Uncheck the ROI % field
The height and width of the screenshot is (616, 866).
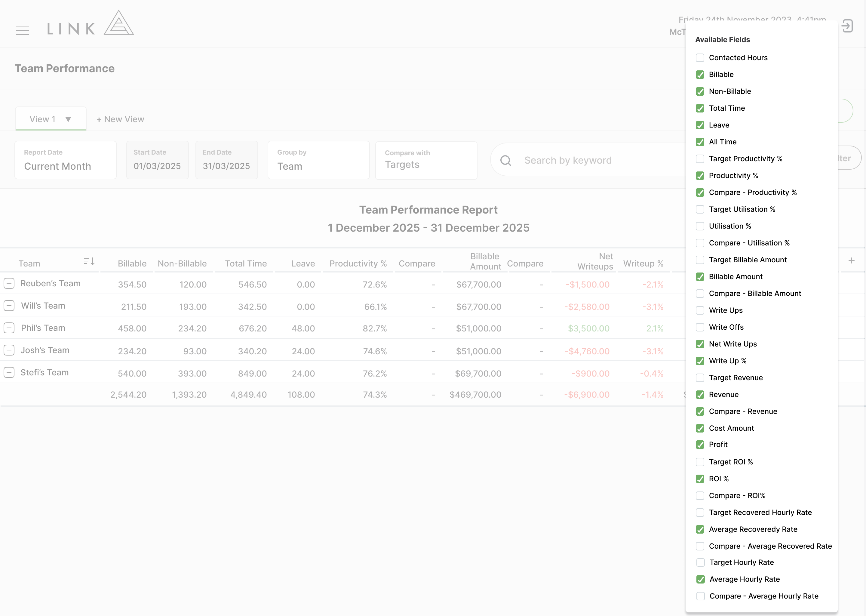[700, 479]
